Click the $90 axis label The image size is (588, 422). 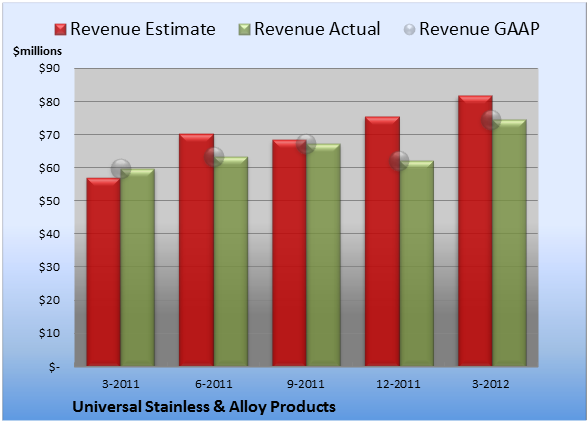pos(49,68)
